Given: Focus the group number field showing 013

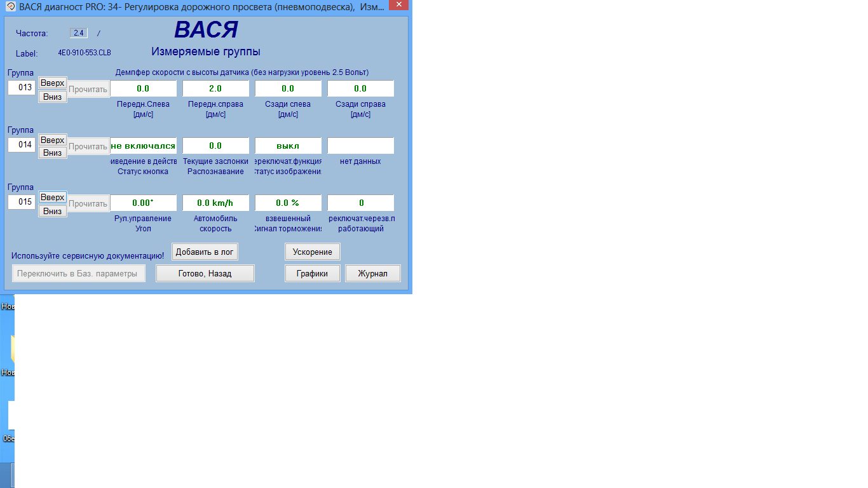Looking at the screenshot, I should coord(22,88).
